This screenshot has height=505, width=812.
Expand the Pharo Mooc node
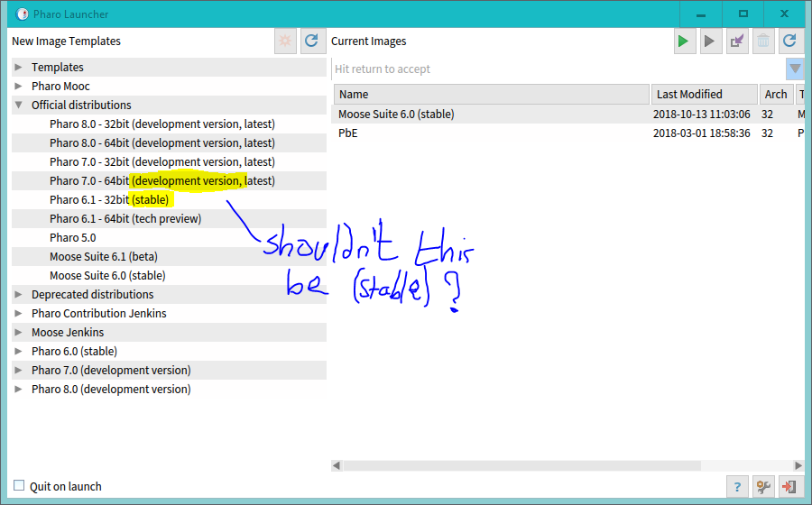18,86
